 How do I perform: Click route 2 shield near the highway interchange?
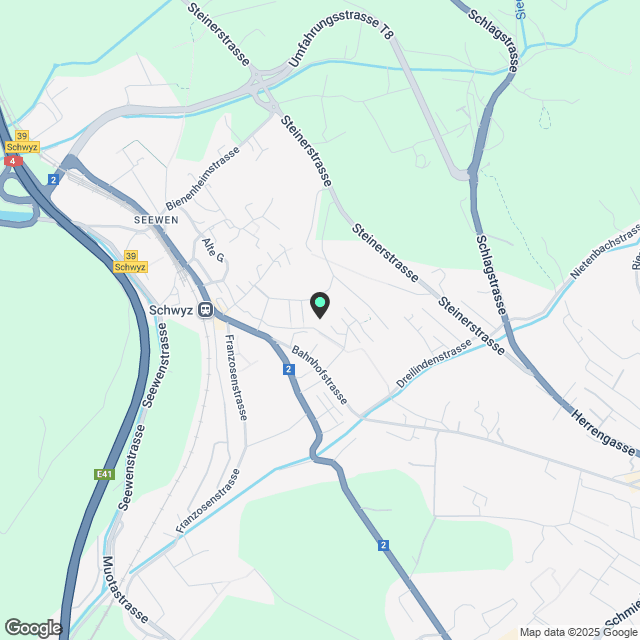point(53,179)
